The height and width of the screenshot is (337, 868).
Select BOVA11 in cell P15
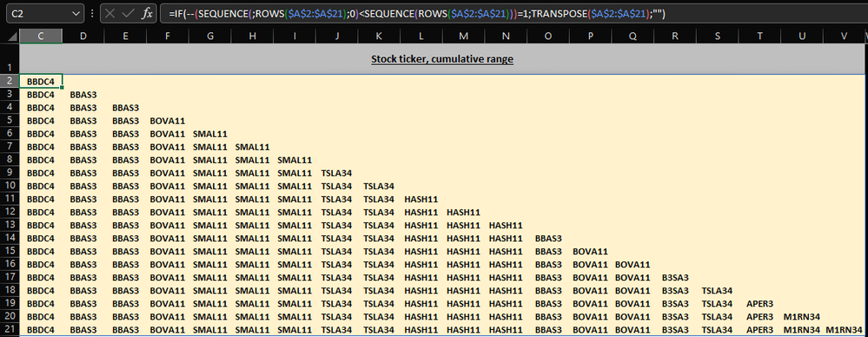(590, 251)
